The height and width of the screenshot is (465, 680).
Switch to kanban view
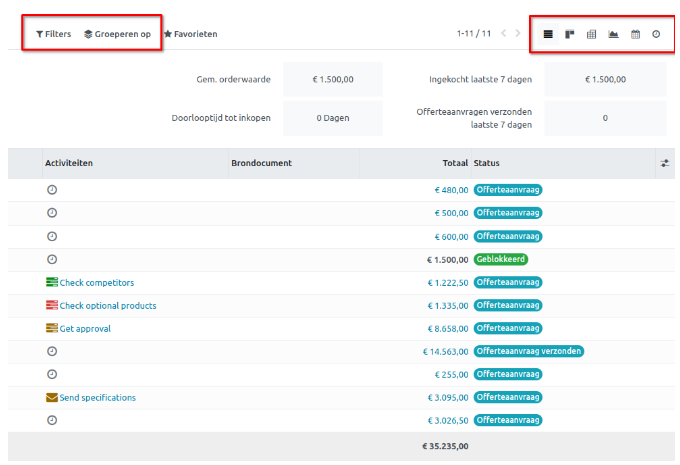570,34
